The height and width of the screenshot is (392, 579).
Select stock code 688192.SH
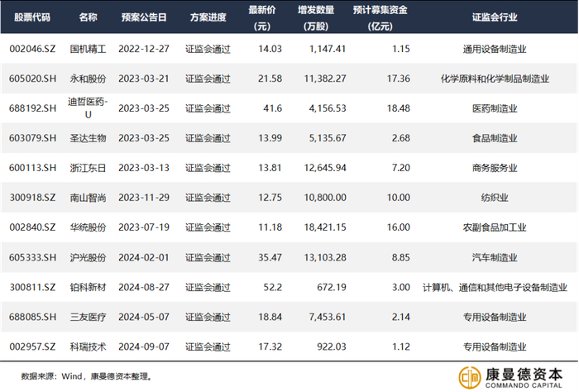32,108
